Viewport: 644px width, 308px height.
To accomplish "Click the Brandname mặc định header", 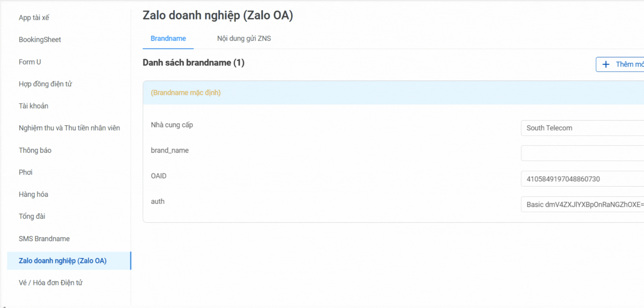I will point(186,93).
